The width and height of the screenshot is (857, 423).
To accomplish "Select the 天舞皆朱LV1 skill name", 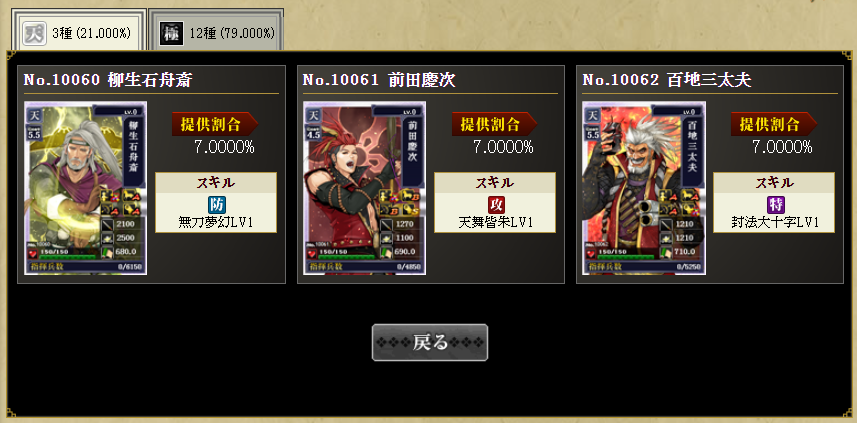I will (496, 222).
